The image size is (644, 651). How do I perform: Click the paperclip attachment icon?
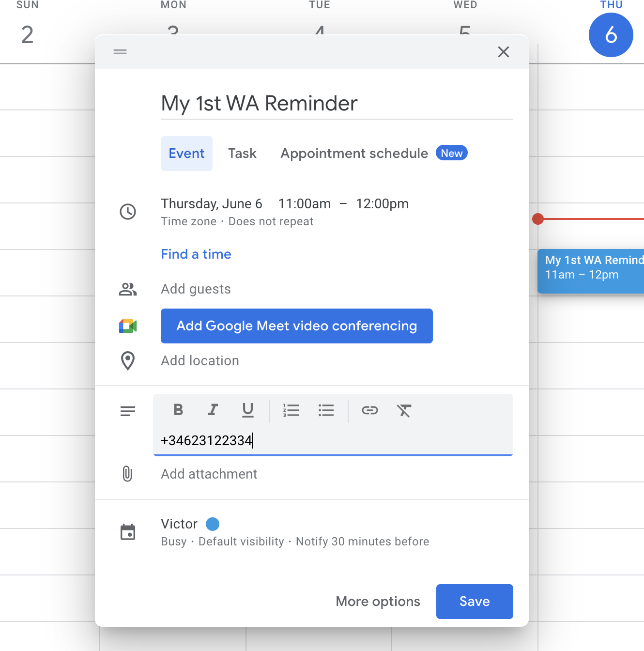pyautogui.click(x=127, y=474)
